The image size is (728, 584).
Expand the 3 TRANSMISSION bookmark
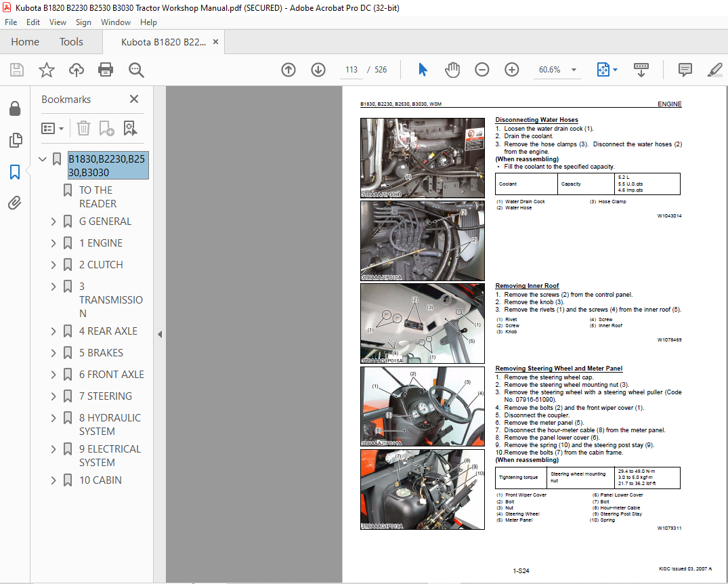pyautogui.click(x=53, y=287)
